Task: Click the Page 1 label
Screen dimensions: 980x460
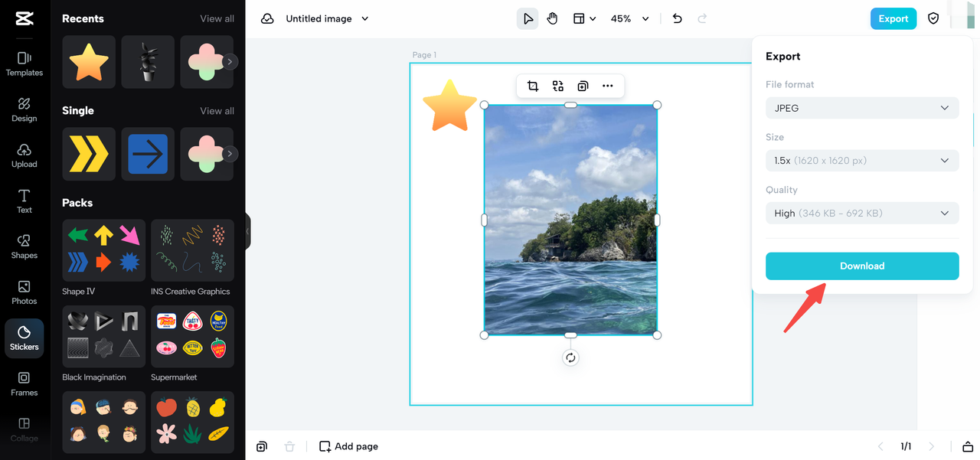Action: pyautogui.click(x=424, y=55)
